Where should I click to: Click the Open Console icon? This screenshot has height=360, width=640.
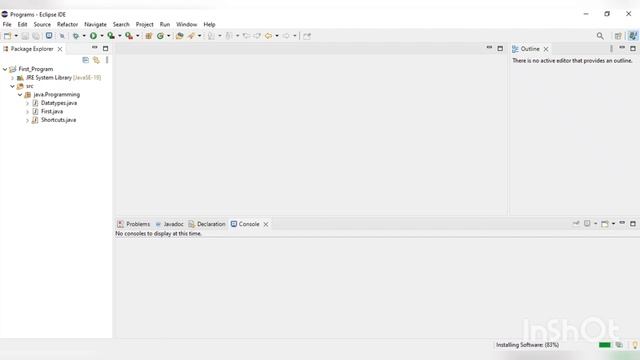(605, 224)
